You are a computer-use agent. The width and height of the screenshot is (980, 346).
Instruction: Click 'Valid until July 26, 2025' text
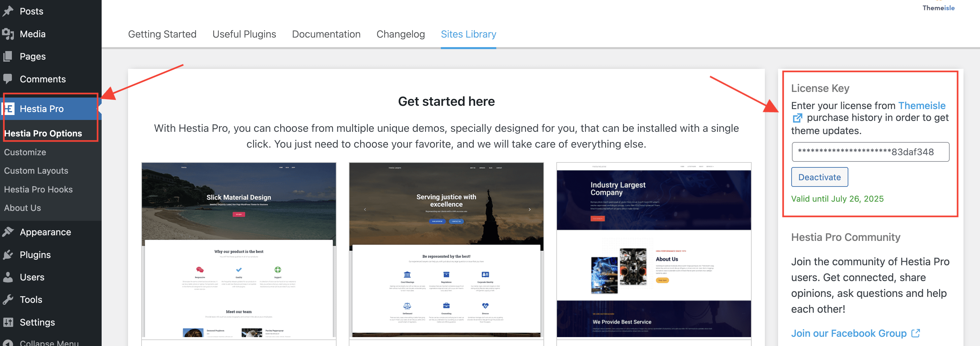click(x=837, y=199)
